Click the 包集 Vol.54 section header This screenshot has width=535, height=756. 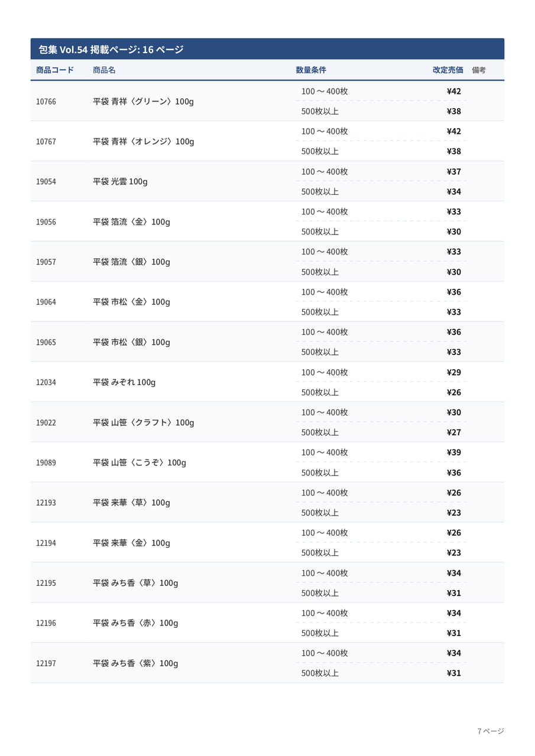tap(267, 49)
